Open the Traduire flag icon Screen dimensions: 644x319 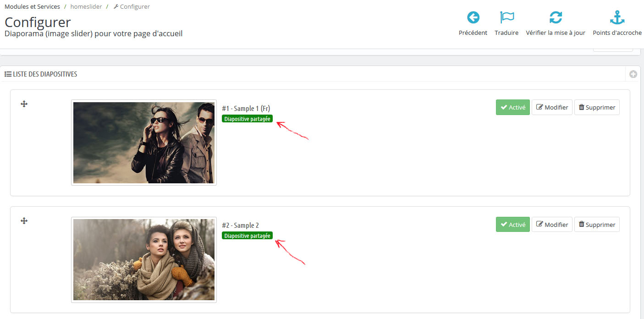point(506,18)
